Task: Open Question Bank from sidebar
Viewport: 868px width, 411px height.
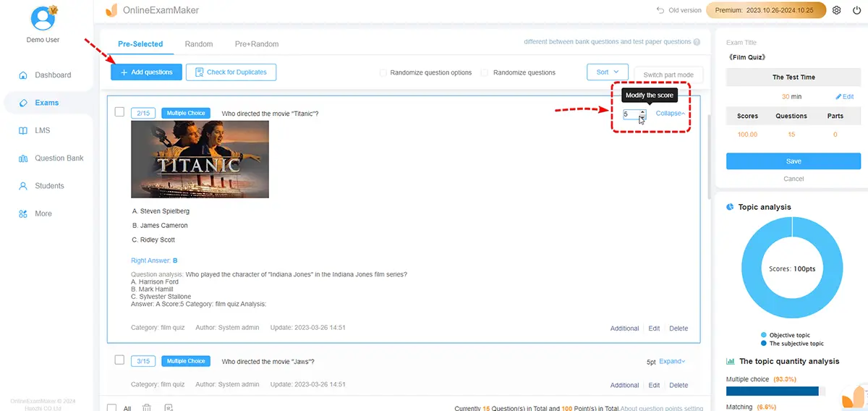Action: tap(22, 158)
